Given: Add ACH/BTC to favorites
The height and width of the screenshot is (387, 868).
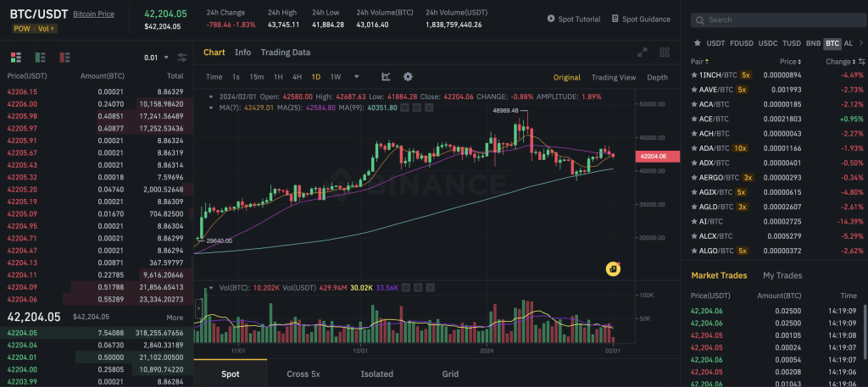Looking at the screenshot, I should (694, 133).
